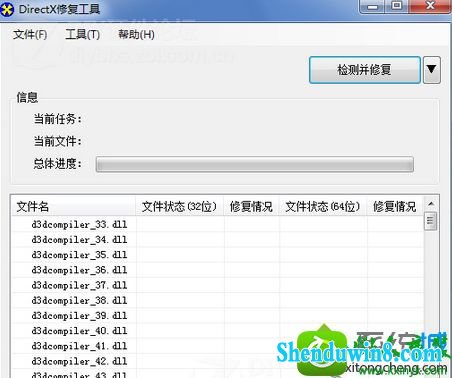Open the 工具(T) menu

click(82, 34)
